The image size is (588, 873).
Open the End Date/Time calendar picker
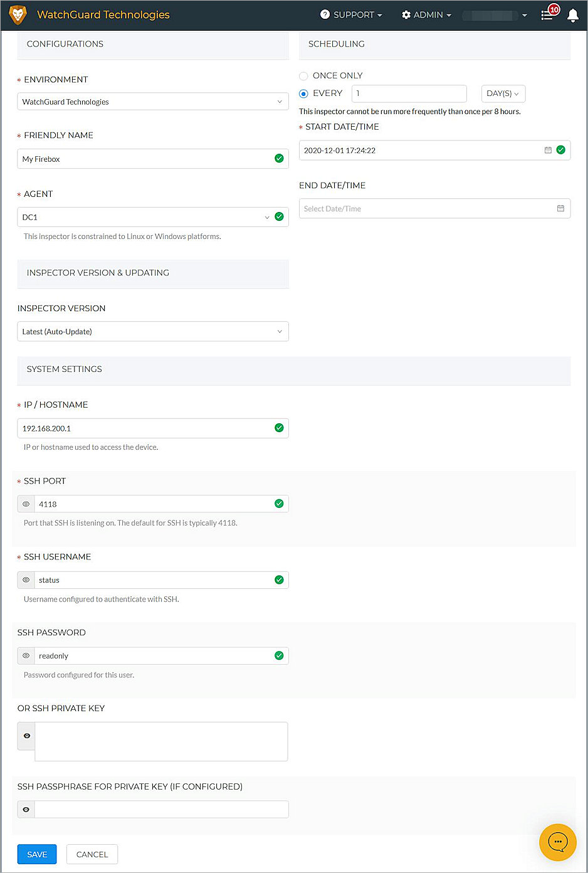(x=560, y=208)
